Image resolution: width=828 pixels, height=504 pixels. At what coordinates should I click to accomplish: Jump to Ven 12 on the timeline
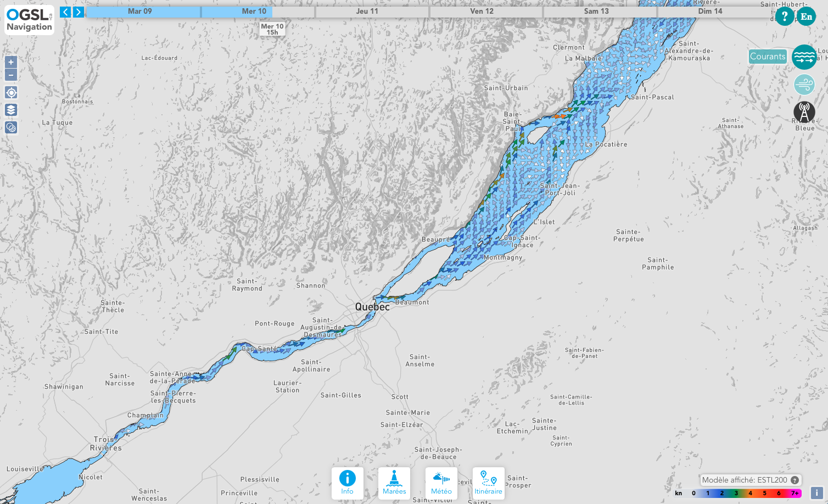[482, 11]
